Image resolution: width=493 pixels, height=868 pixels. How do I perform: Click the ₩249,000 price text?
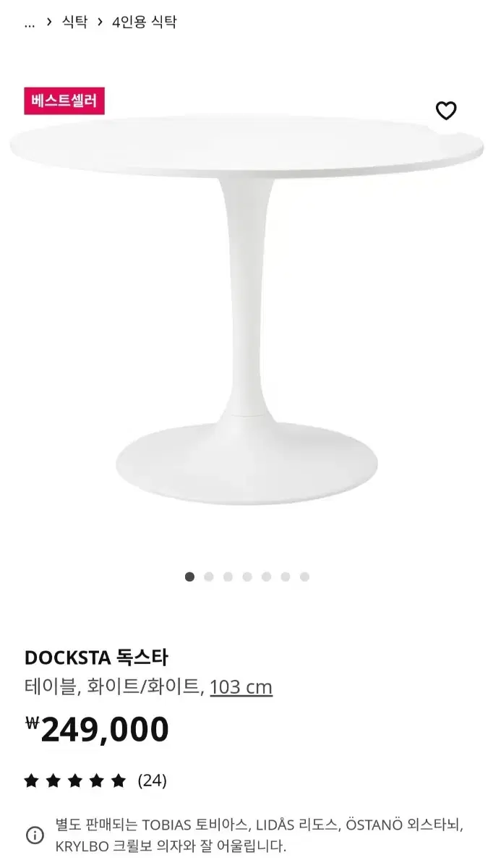(97, 729)
